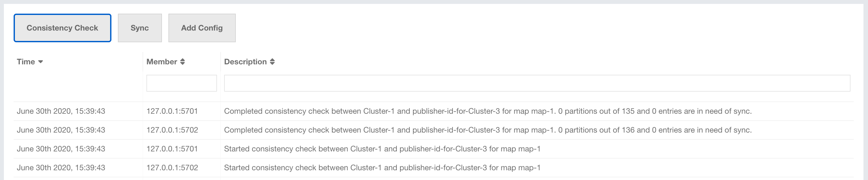The width and height of the screenshot is (868, 180).
Task: Select the Time column header label
Action: (26, 62)
